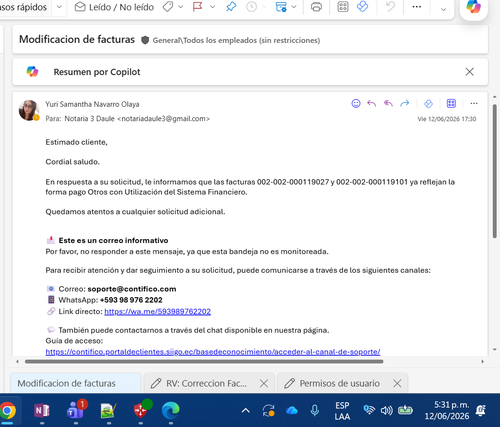Click the message header Viva blue icon
Viewport: 500px width, 427px height.
click(428, 104)
